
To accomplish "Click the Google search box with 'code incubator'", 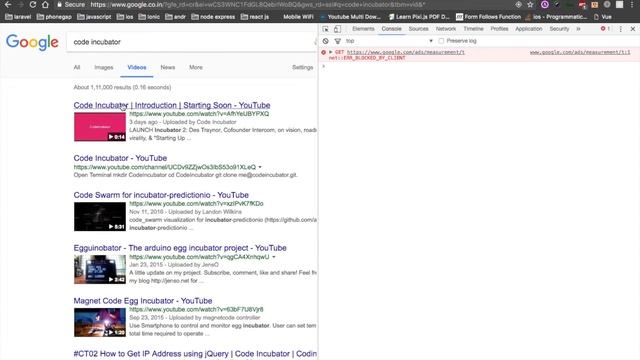I will tap(192, 42).
